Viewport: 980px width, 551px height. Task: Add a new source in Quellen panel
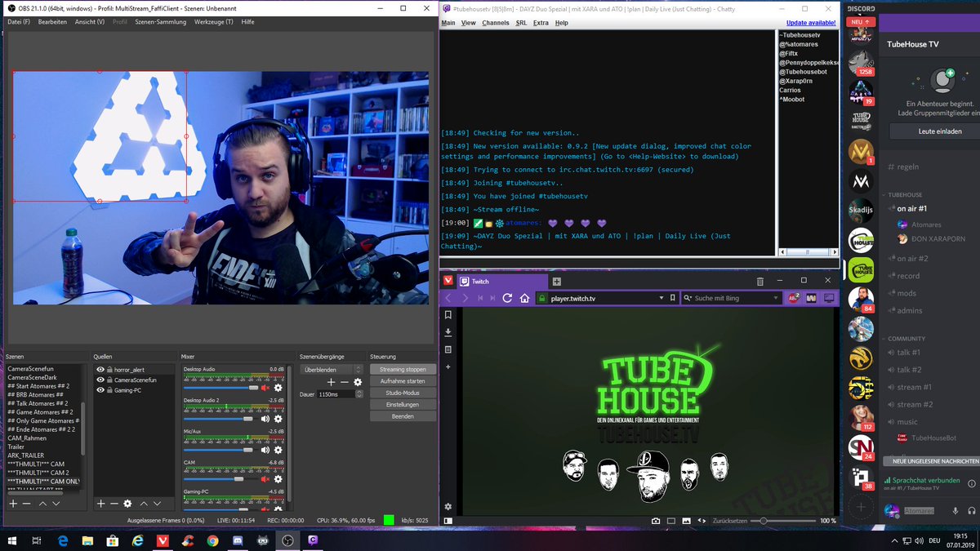[x=100, y=504]
